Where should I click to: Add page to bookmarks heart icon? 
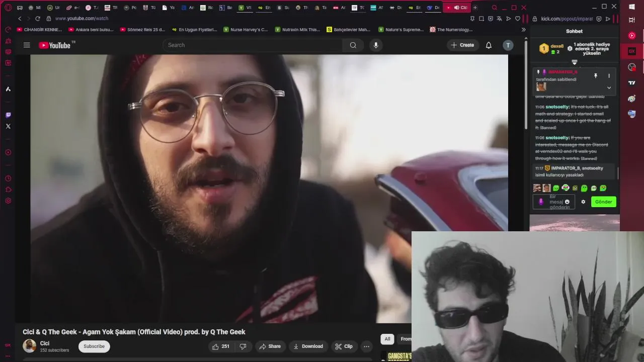518,19
